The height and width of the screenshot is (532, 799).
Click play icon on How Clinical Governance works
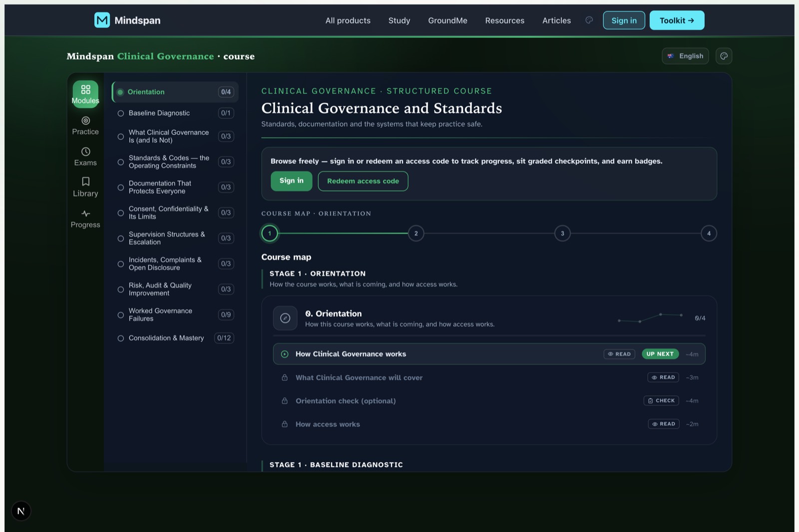(x=285, y=354)
